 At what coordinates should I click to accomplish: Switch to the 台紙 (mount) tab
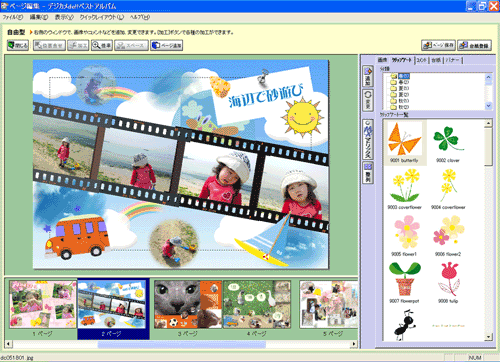tap(436, 60)
